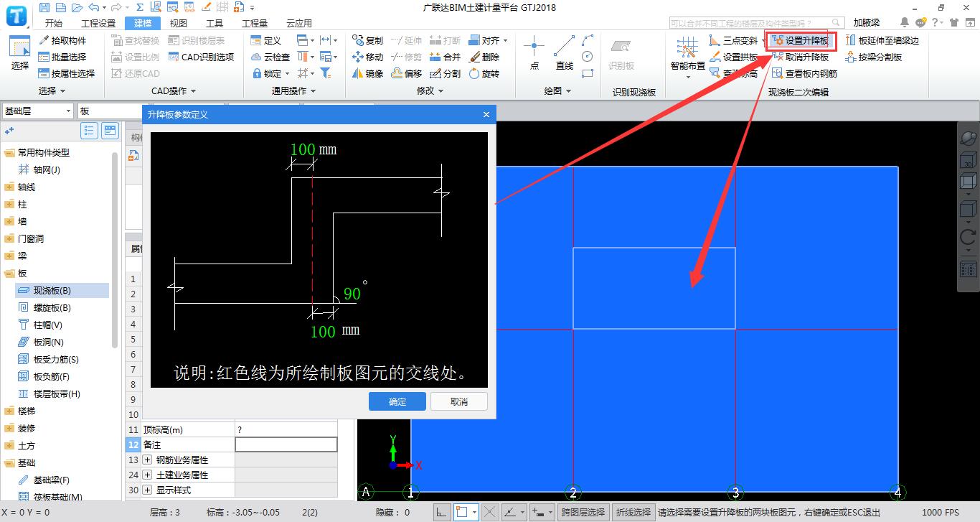Expand CAD操作 group dropdown

(193, 91)
